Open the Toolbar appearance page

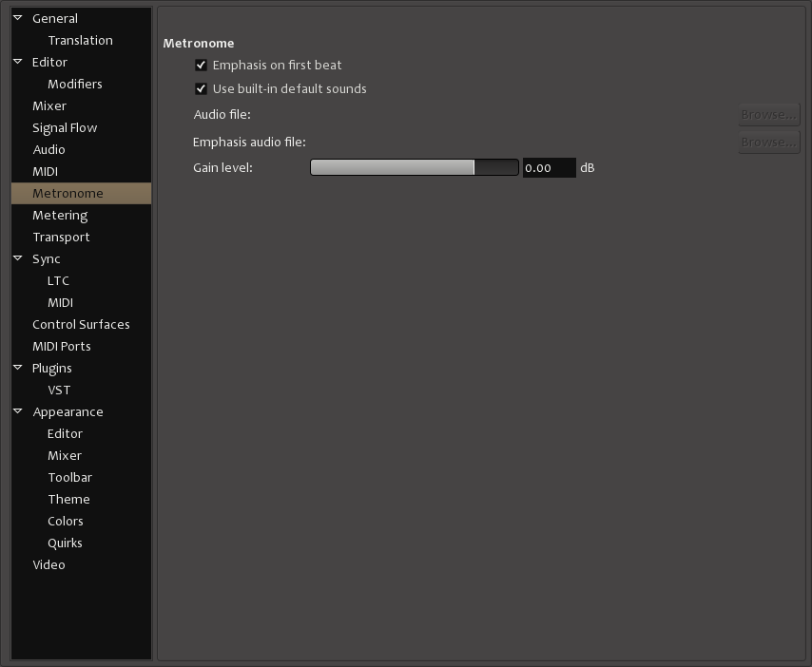point(70,477)
